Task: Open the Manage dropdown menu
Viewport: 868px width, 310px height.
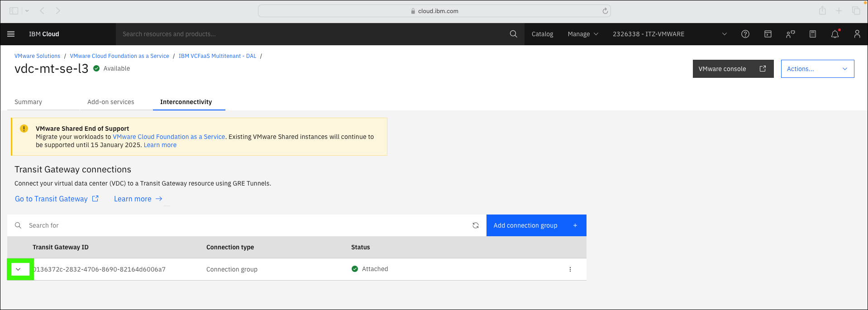Action: (583, 34)
